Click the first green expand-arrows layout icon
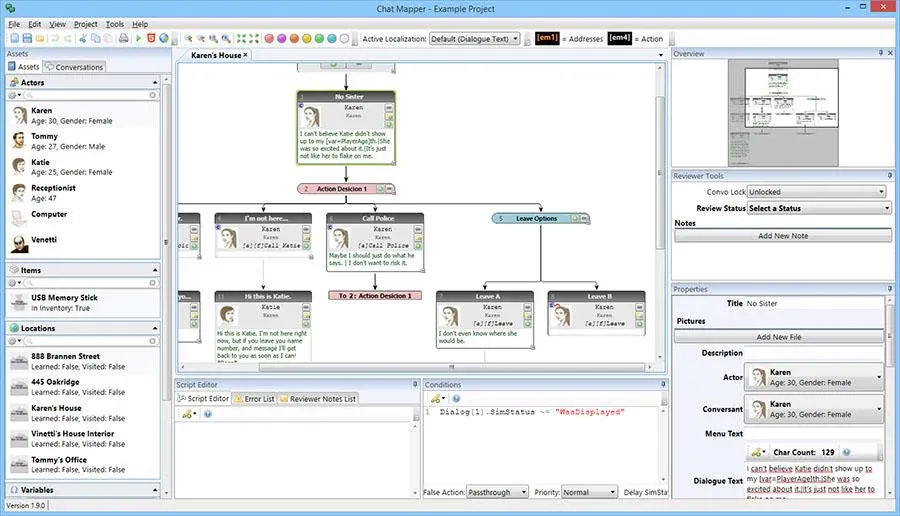 click(x=242, y=38)
